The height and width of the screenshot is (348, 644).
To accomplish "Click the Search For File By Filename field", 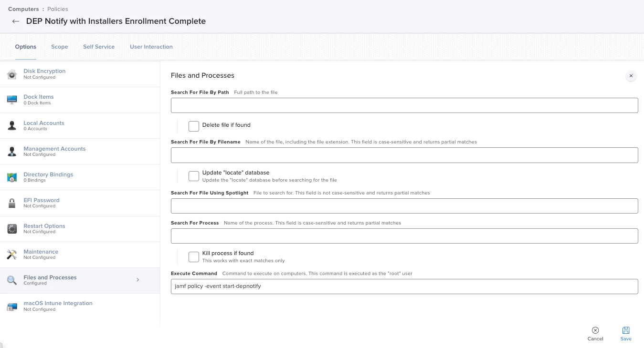I will tap(404, 155).
